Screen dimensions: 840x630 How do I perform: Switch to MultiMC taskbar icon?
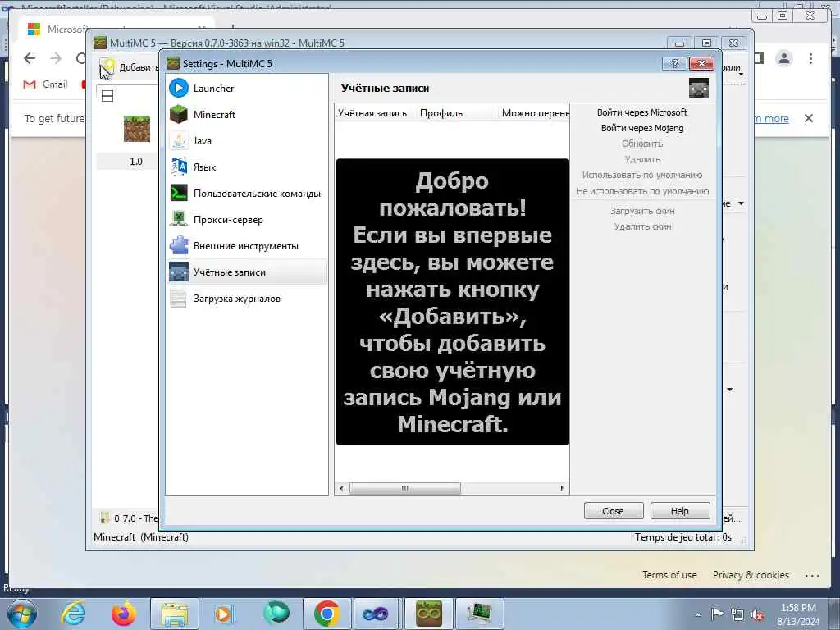click(428, 614)
